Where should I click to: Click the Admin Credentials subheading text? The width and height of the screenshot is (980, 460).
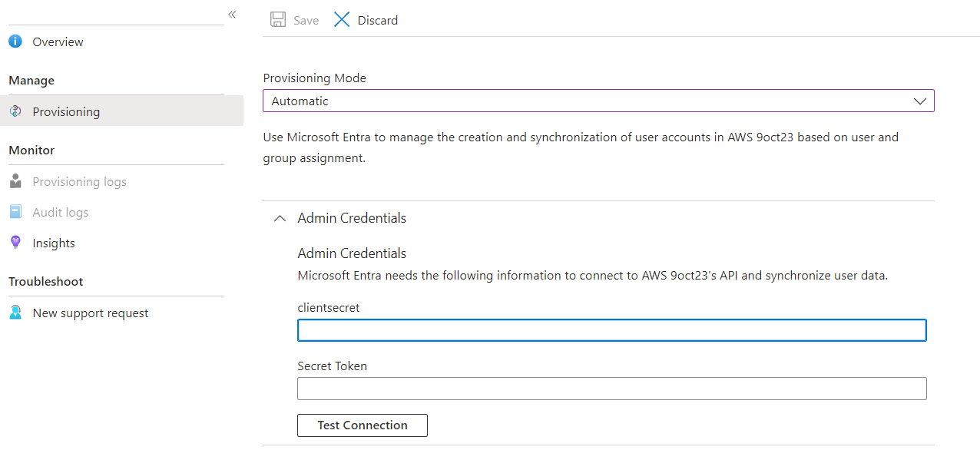[352, 253]
